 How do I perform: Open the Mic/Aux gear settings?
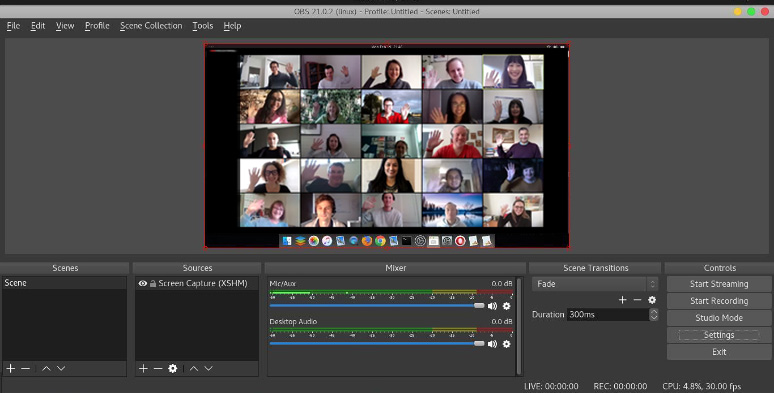(x=506, y=306)
